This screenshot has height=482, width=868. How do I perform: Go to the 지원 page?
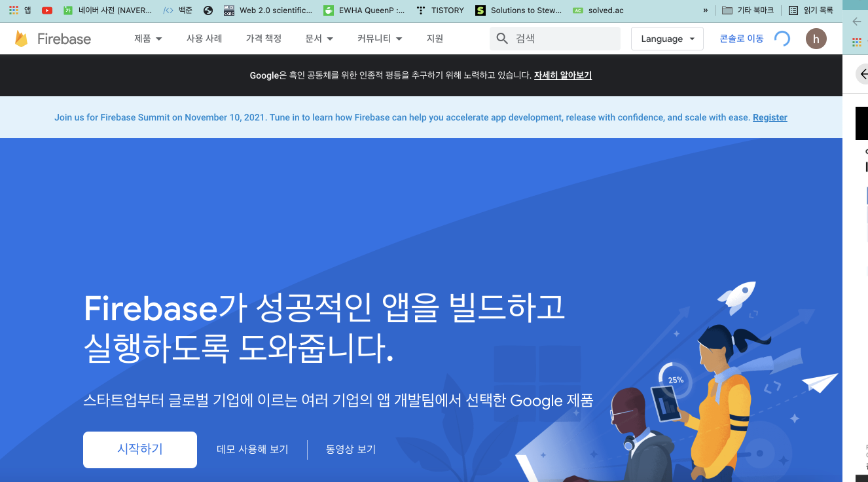(435, 39)
